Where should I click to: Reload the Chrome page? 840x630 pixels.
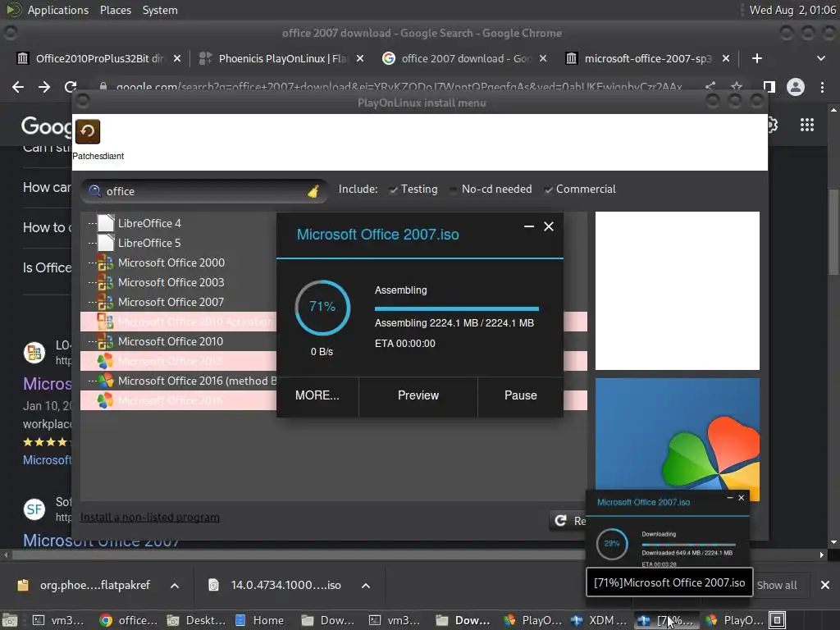[71, 87]
